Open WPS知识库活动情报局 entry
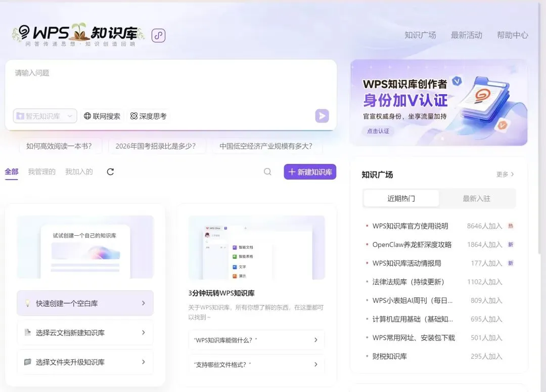546x392 pixels. coord(406,263)
